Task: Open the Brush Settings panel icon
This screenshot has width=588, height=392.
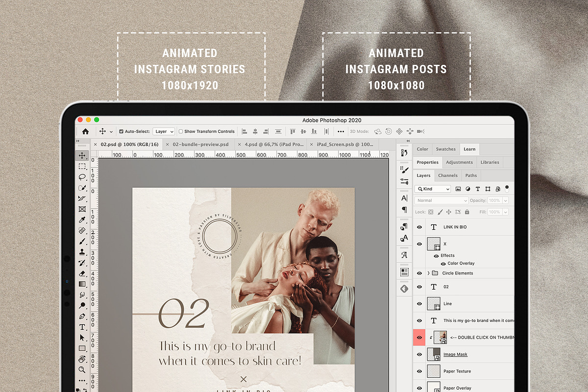Action: [x=404, y=170]
